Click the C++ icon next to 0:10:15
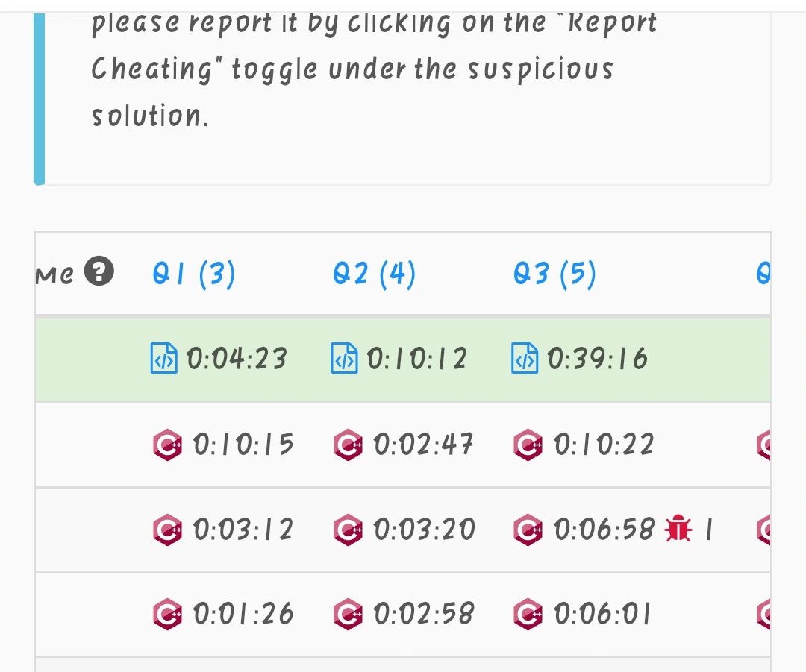Image resolution: width=806 pixels, height=672 pixels. pyautogui.click(x=168, y=445)
